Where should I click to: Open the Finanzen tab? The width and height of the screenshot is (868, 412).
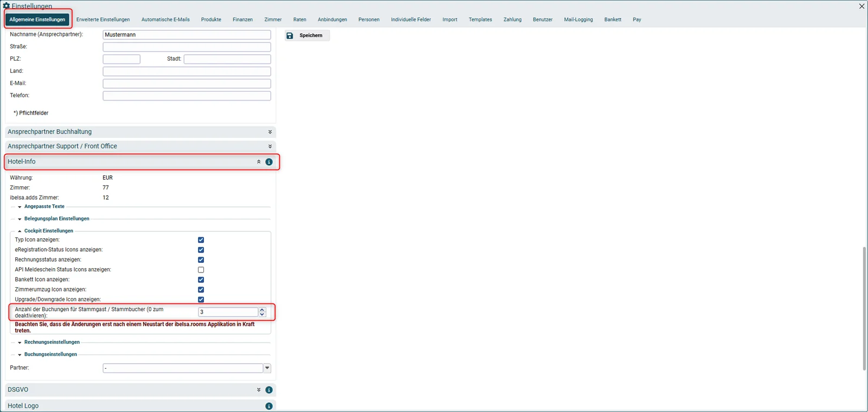pyautogui.click(x=242, y=20)
